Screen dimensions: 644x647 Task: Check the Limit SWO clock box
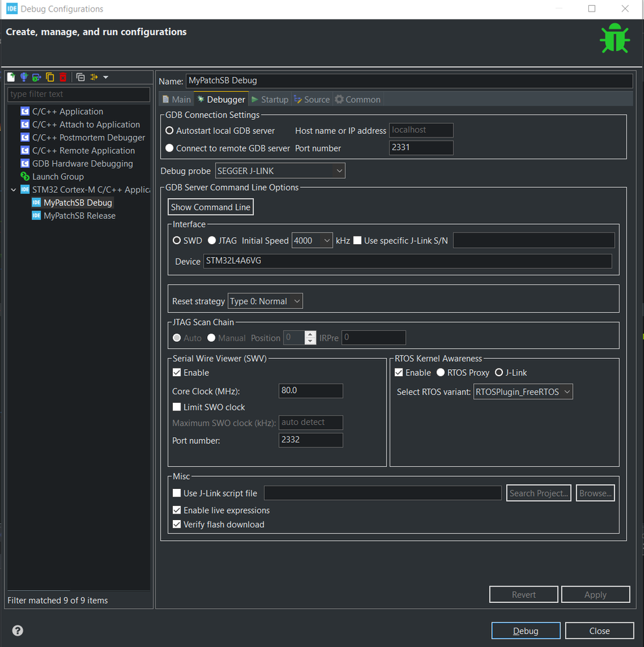177,407
